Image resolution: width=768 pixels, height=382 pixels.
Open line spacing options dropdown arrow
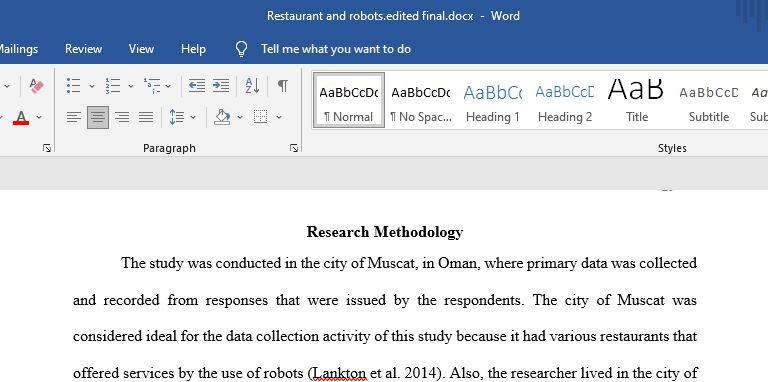click(x=193, y=118)
